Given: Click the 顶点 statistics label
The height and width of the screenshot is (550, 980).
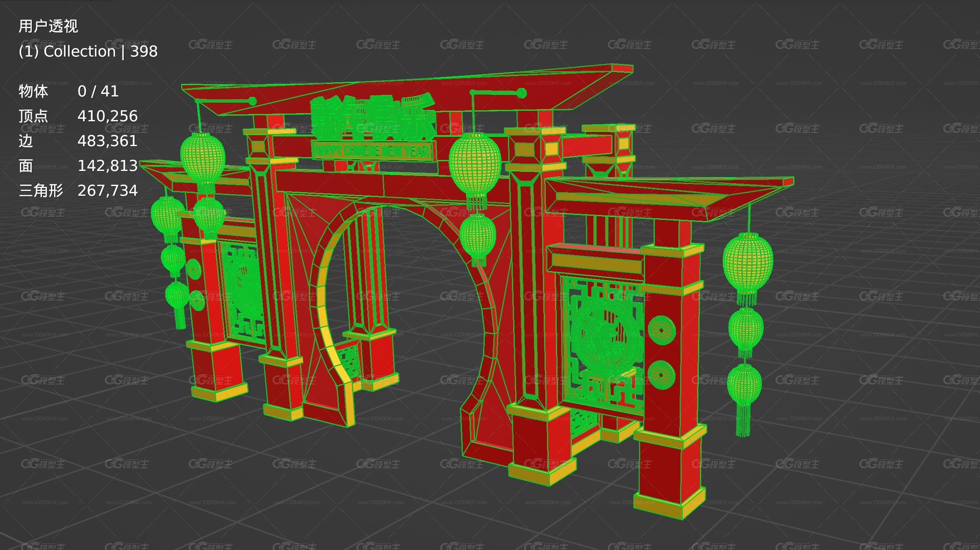Looking at the screenshot, I should [x=33, y=116].
